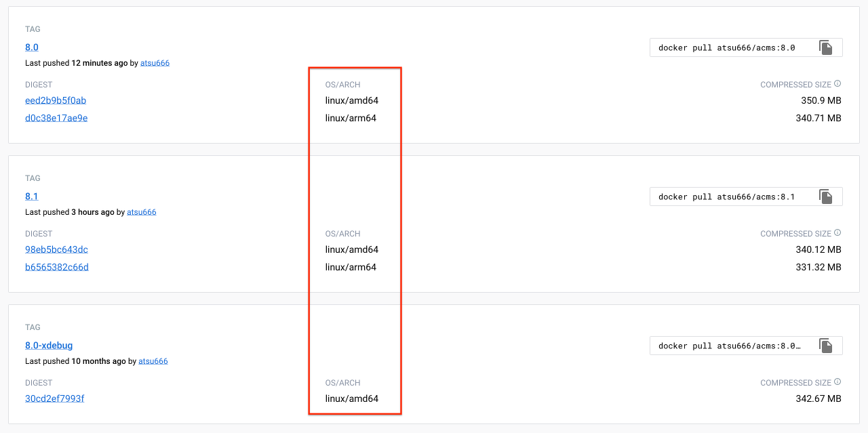Visit atsu666 profile from the 8.1 tag
The width and height of the screenshot is (868, 433).
coord(142,212)
